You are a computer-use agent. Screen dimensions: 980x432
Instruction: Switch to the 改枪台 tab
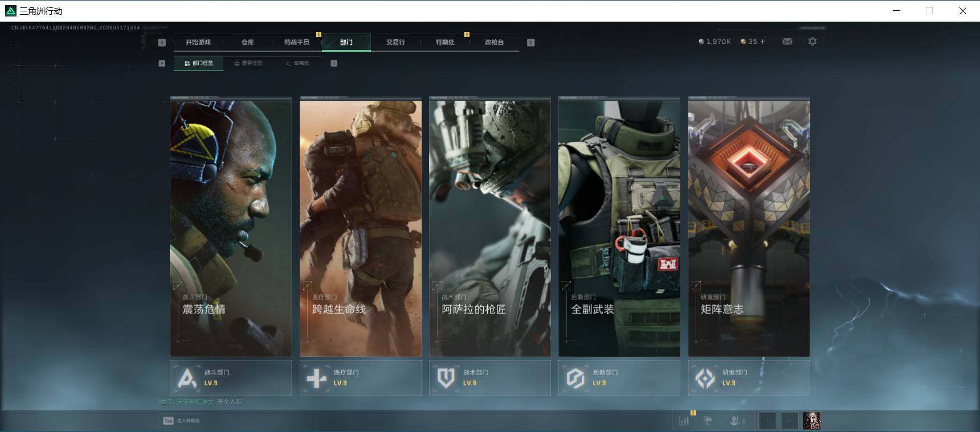[494, 42]
